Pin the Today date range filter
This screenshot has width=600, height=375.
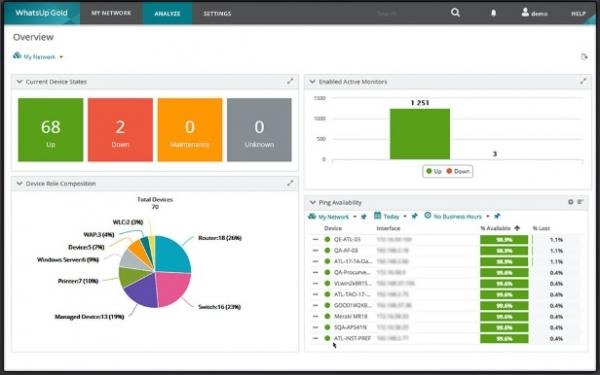pos(414,216)
